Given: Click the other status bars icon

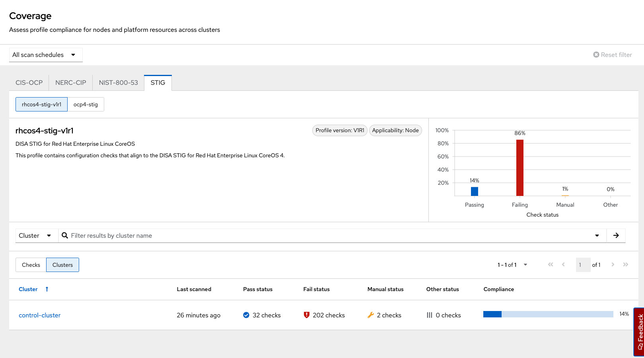Looking at the screenshot, I should pyautogui.click(x=430, y=315).
